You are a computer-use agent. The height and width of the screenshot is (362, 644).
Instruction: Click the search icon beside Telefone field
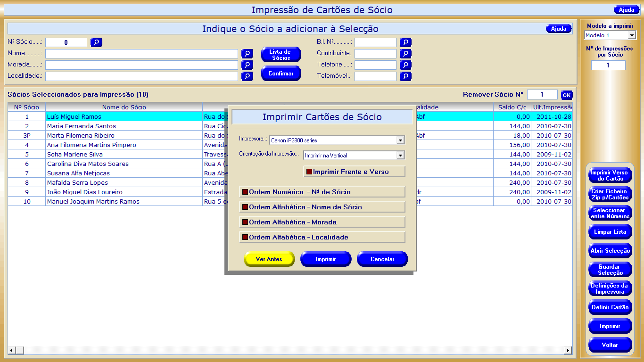(405, 65)
